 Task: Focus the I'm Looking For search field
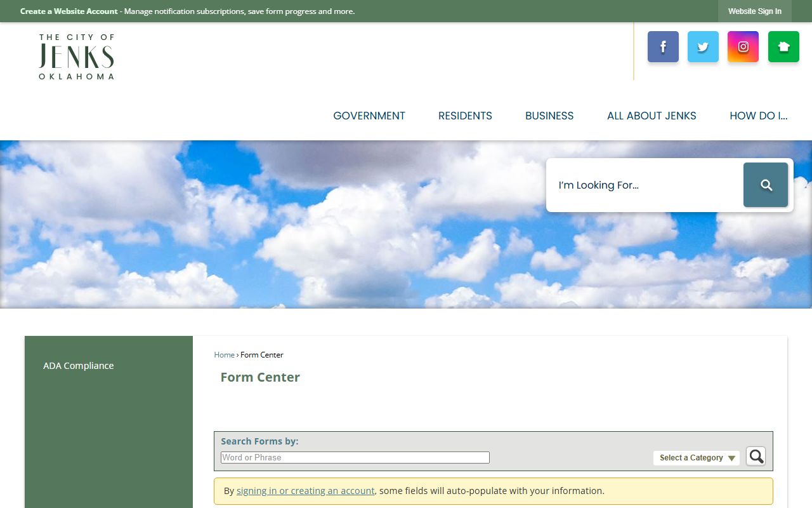(644, 185)
